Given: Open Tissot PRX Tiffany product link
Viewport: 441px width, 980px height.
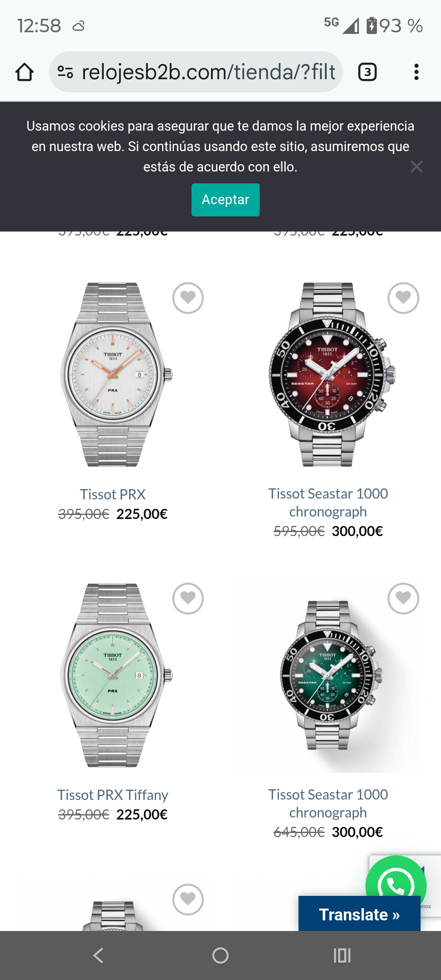Looking at the screenshot, I should tap(113, 795).
